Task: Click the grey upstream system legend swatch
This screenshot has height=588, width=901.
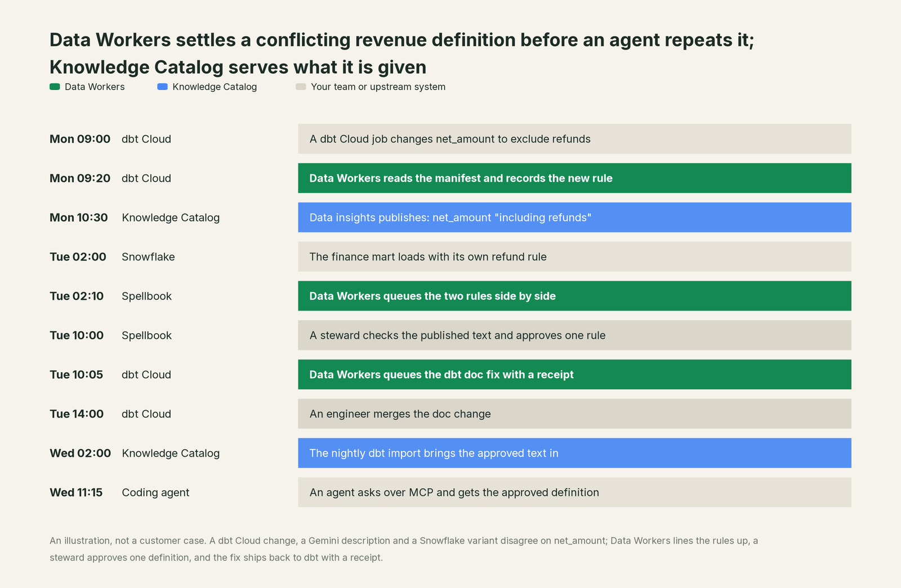Action: point(301,87)
